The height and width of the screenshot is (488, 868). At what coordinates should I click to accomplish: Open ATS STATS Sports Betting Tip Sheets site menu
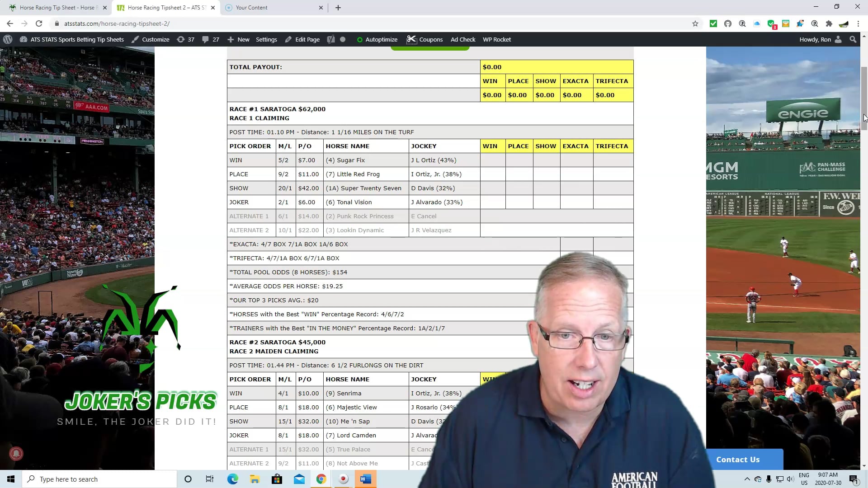coord(71,39)
